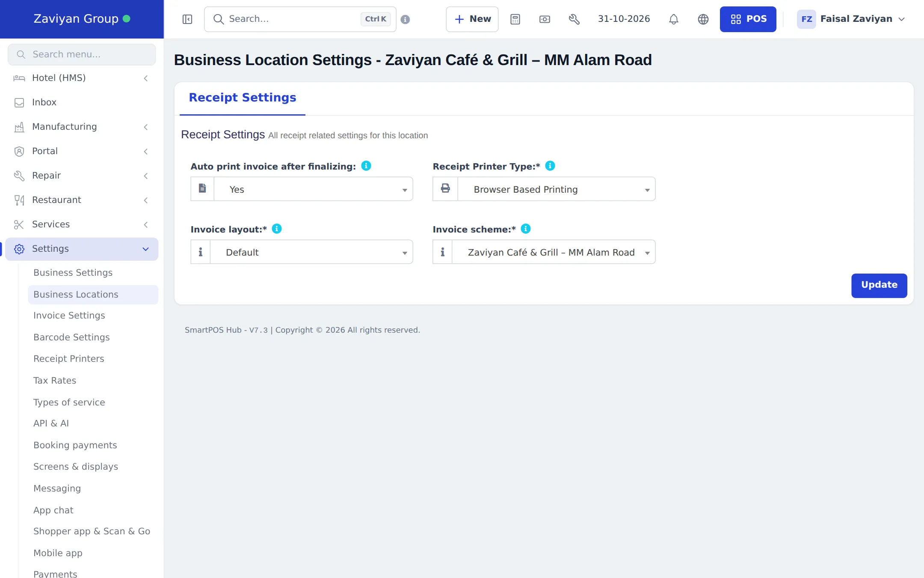Click the Inbox icon in the sidebar
The width and height of the screenshot is (924, 578).
click(19, 102)
